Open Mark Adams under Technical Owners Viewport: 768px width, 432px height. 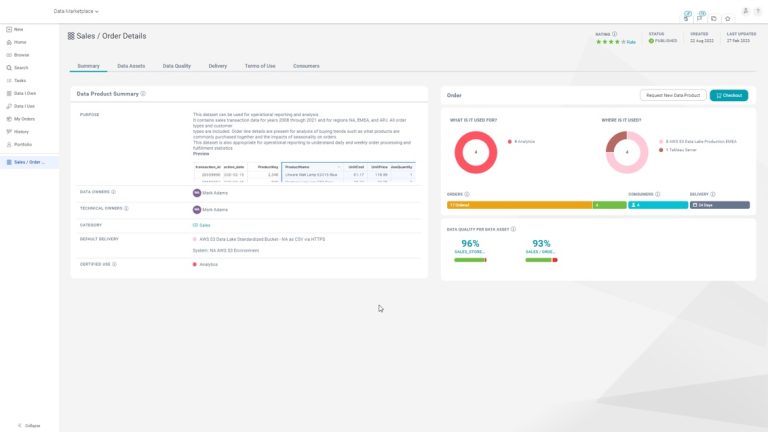coord(210,210)
